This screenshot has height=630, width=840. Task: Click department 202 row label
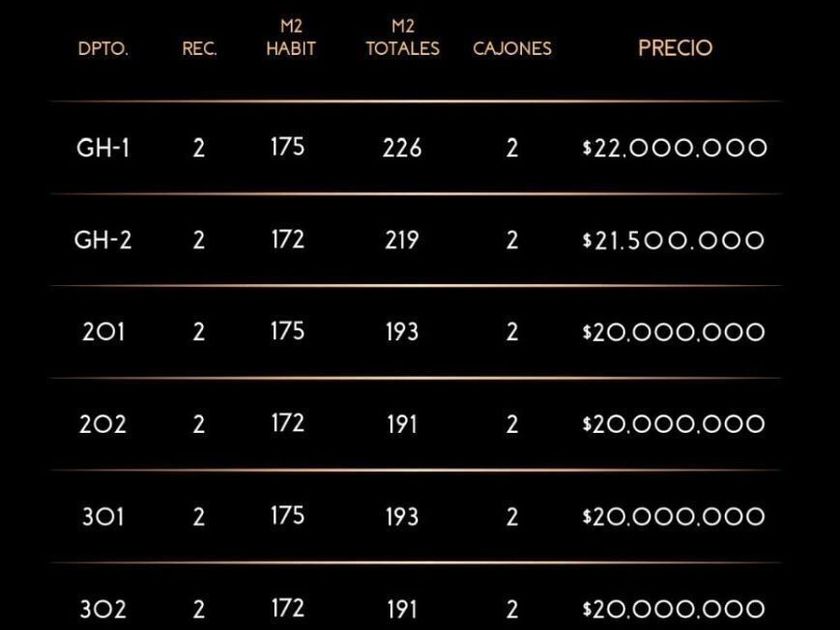[x=103, y=424]
